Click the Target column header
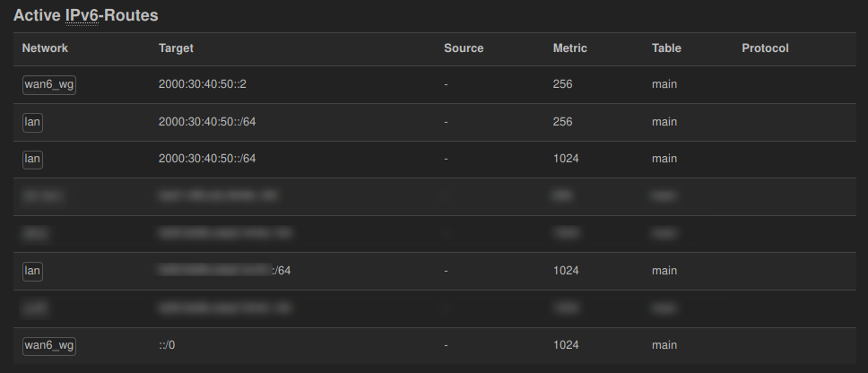 point(176,48)
